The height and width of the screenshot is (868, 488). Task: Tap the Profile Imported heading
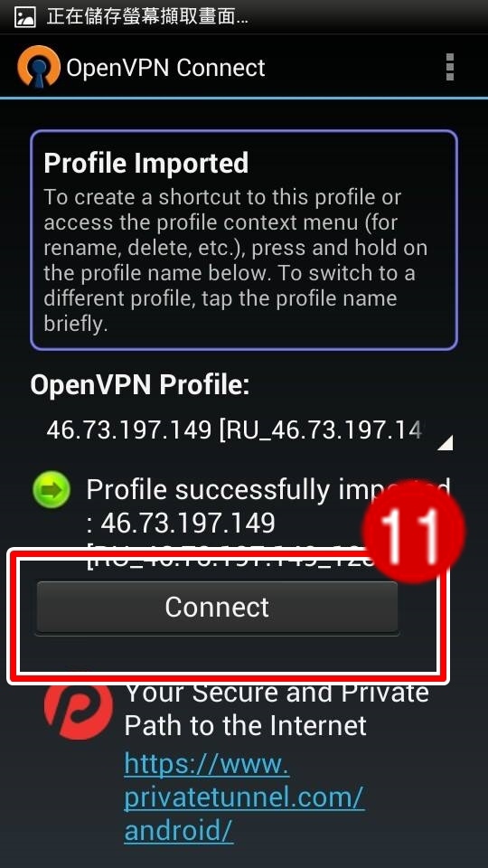click(x=146, y=164)
